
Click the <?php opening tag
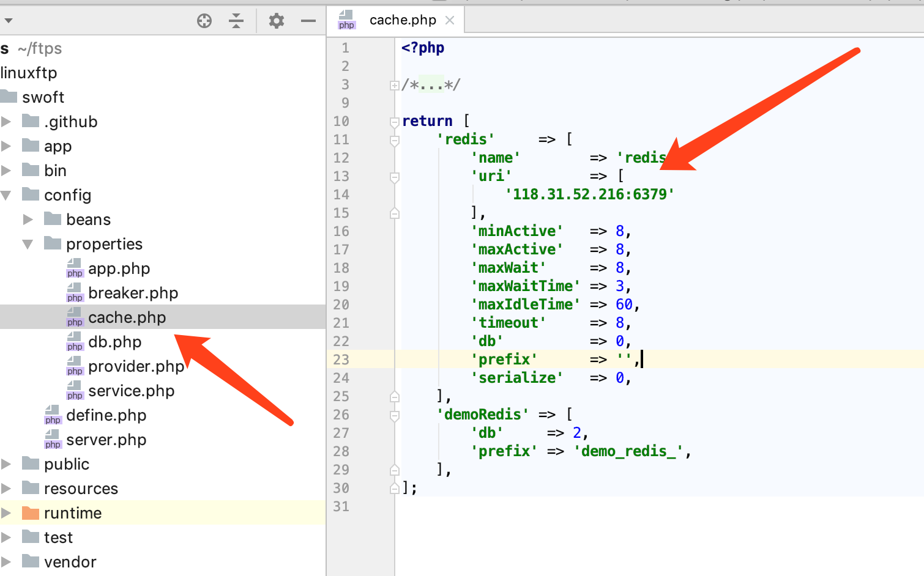point(423,48)
